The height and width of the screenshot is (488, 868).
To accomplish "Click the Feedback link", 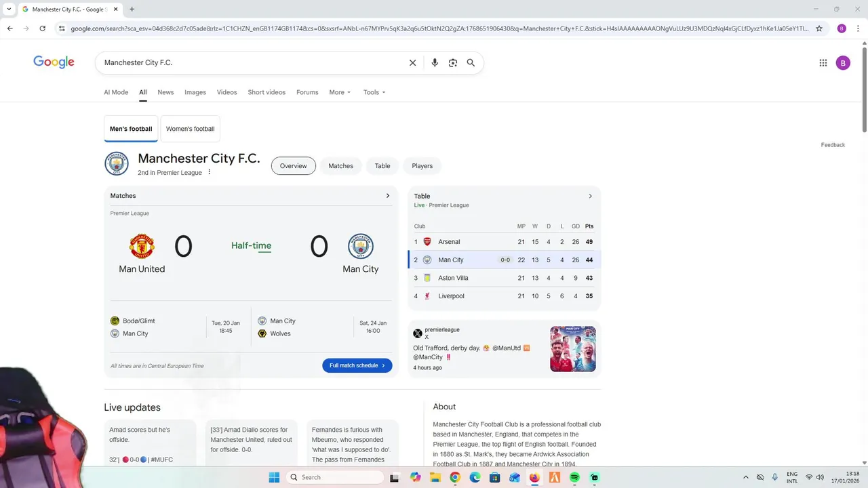I will [x=833, y=145].
